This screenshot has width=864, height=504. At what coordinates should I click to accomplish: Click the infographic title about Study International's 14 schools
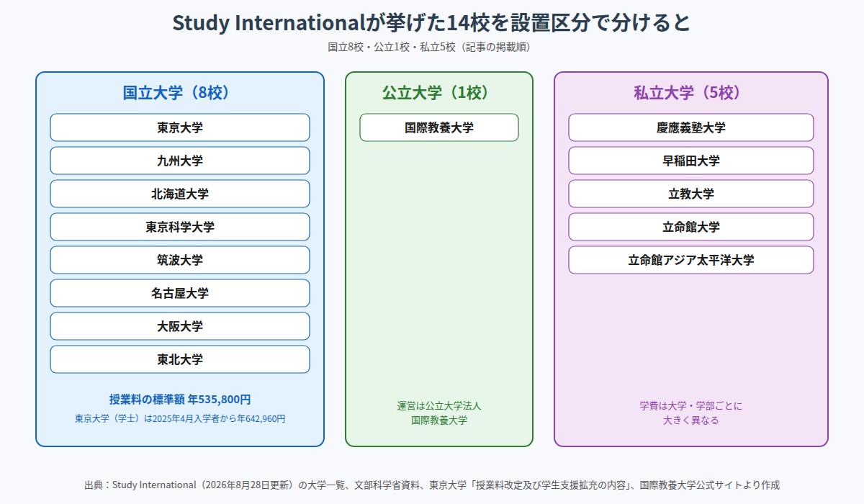(x=432, y=23)
